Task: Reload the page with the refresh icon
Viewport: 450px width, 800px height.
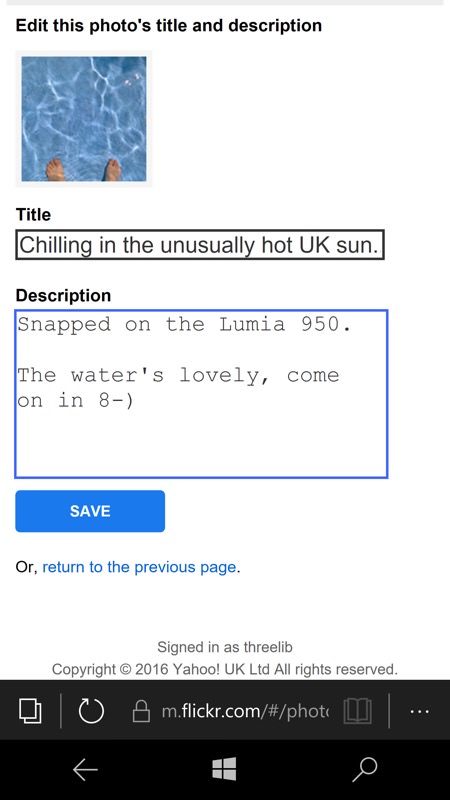Action: point(91,711)
